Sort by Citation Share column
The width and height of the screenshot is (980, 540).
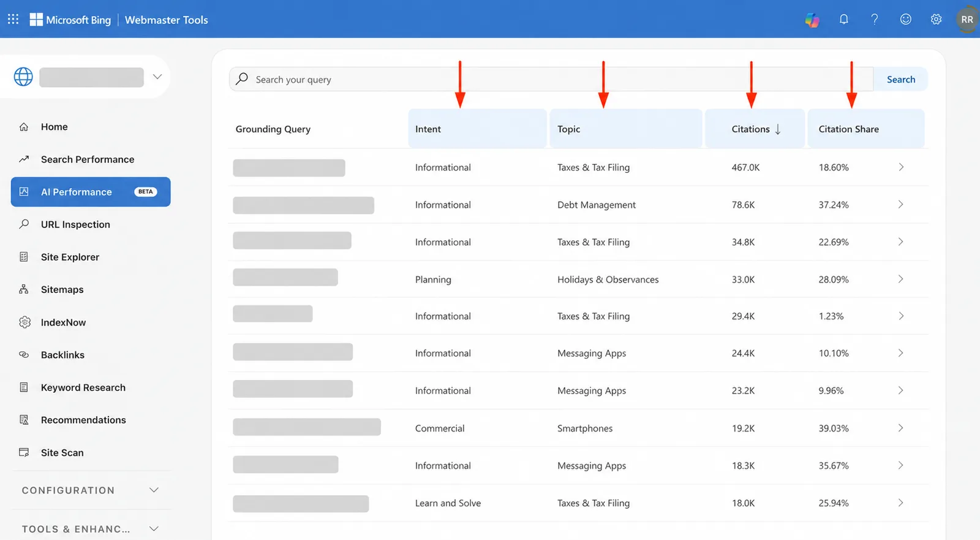pyautogui.click(x=865, y=129)
